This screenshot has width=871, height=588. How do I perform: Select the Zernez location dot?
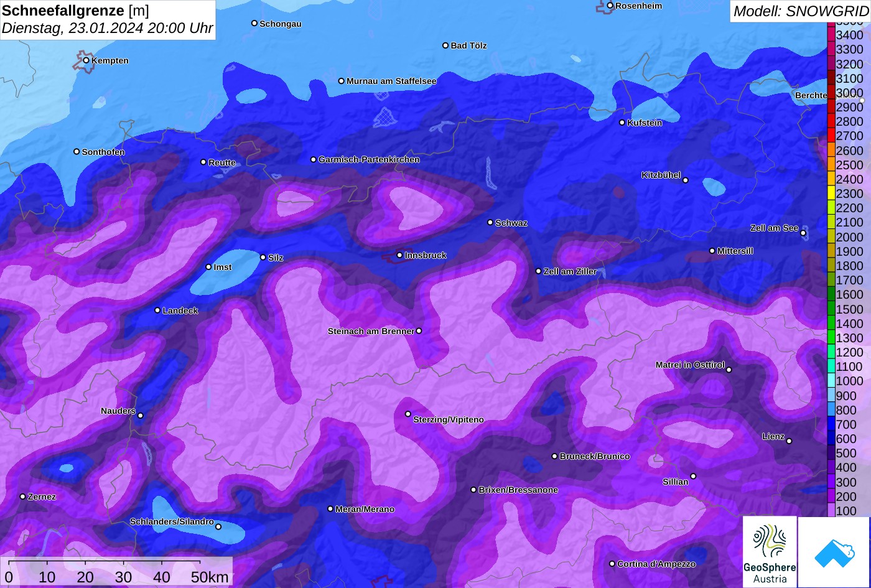[x=22, y=497]
